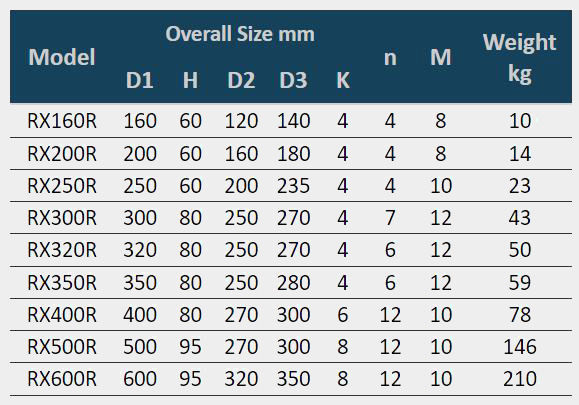Image resolution: width=579 pixels, height=405 pixels.
Task: Select the RX600R model cell
Action: coord(62,379)
